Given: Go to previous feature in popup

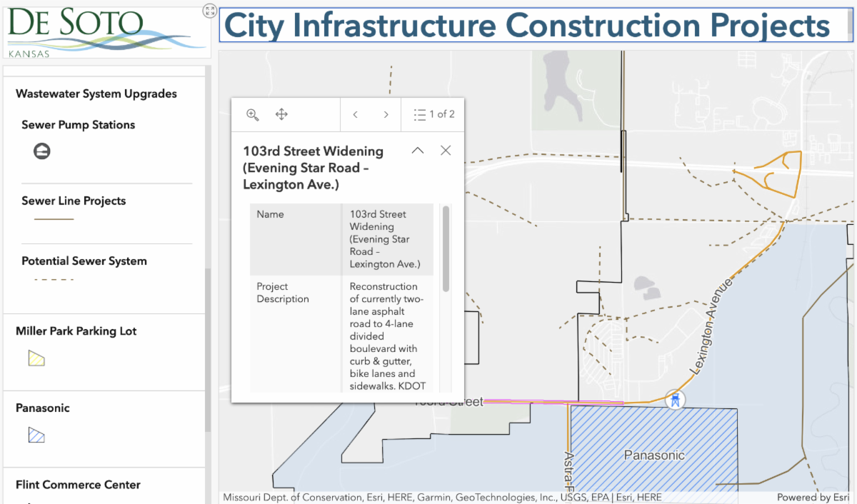Looking at the screenshot, I should 355,115.
